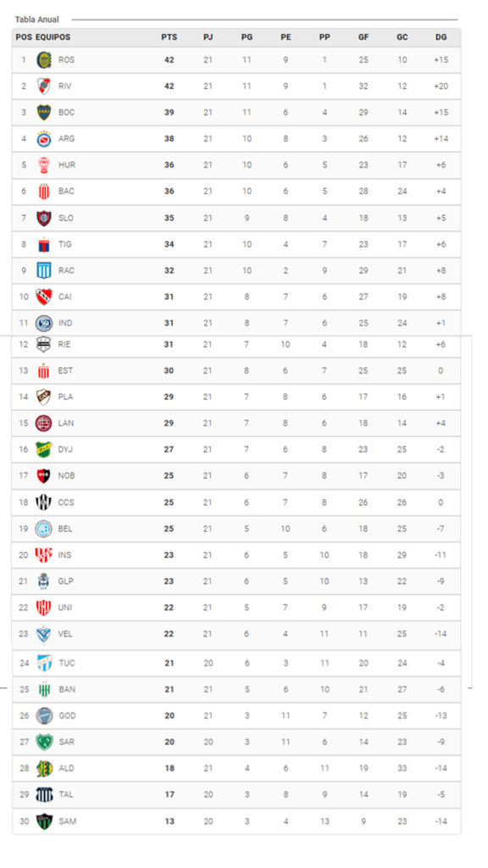Sort the table by PTS column
This screenshot has width=488, height=868.
point(169,37)
